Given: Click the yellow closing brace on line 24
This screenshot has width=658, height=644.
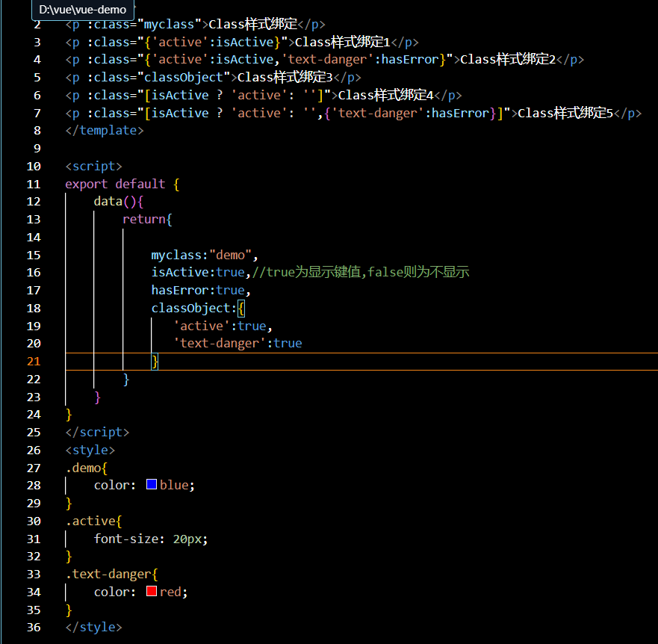Looking at the screenshot, I should (x=69, y=415).
